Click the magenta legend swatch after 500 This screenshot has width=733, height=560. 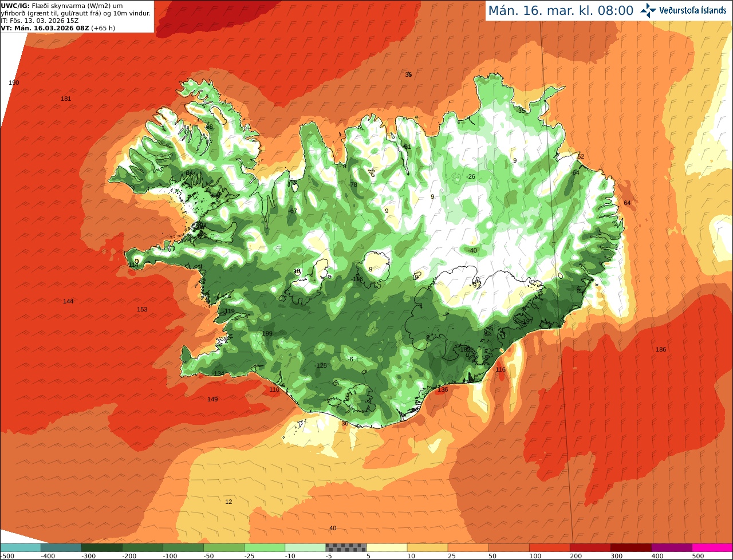click(x=712, y=547)
